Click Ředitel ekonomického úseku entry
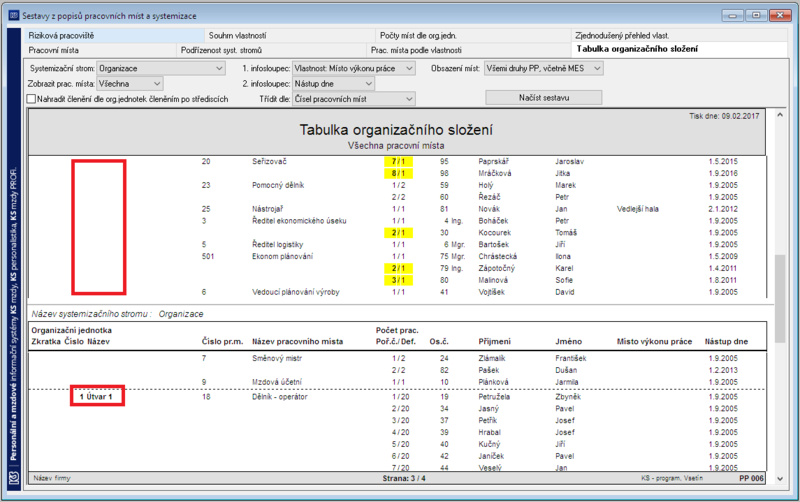Viewport: 800px width, 502px height. tap(299, 221)
